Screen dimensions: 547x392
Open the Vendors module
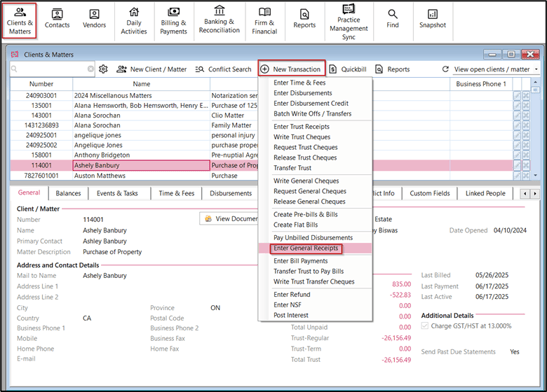point(94,19)
